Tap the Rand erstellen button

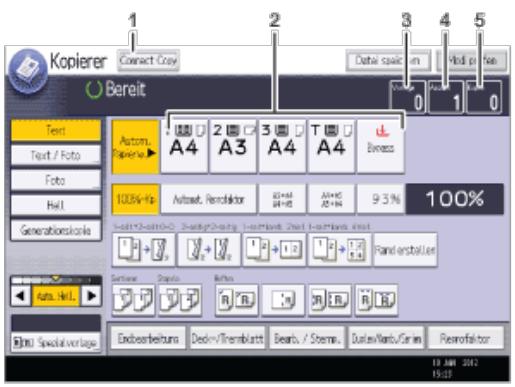click(405, 249)
